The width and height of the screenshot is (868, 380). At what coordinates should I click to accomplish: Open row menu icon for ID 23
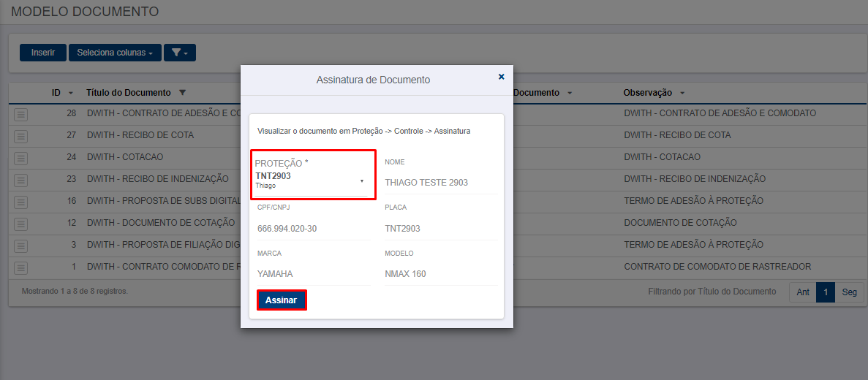pyautogui.click(x=21, y=180)
